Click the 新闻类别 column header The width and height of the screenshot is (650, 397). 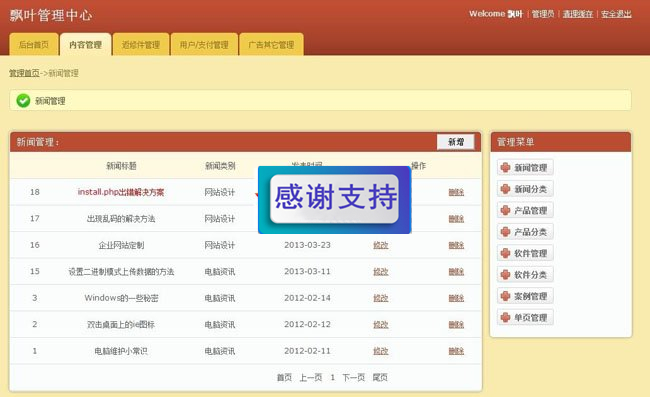pyautogui.click(x=220, y=166)
